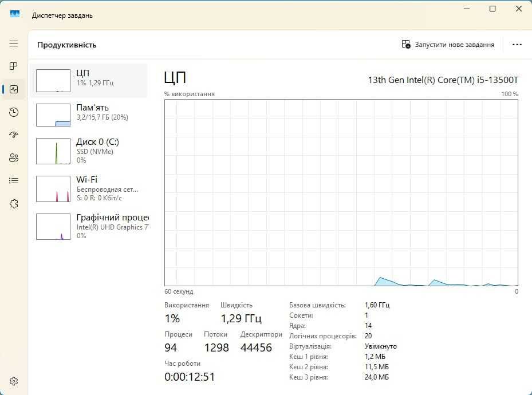Click the L1 cache value '1,2 МБ'
This screenshot has width=532, height=395.
coord(375,356)
